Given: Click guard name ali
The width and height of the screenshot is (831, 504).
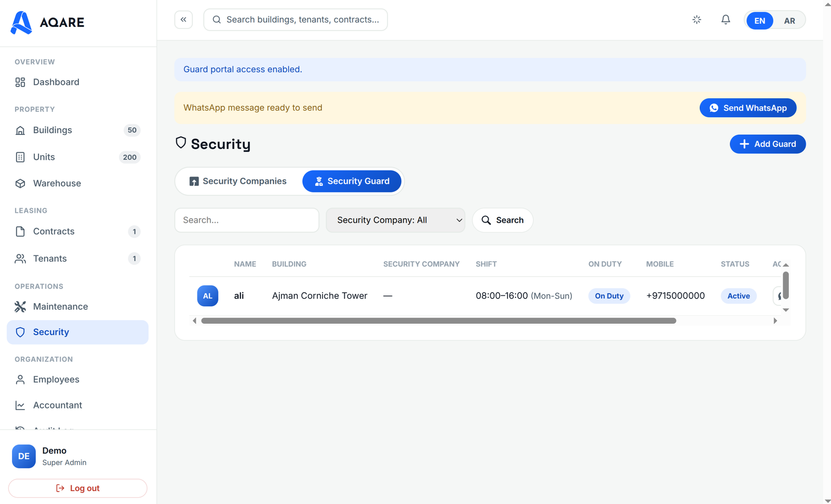Looking at the screenshot, I should coord(239,296).
